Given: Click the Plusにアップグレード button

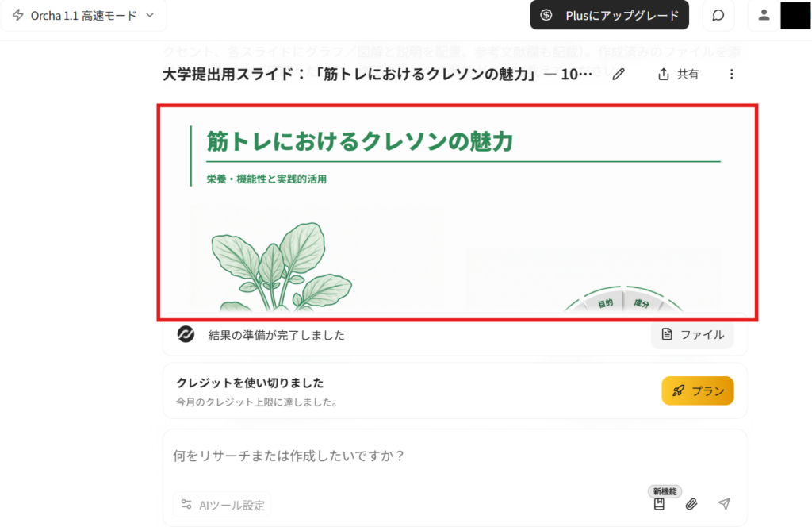Looking at the screenshot, I should click(x=609, y=15).
